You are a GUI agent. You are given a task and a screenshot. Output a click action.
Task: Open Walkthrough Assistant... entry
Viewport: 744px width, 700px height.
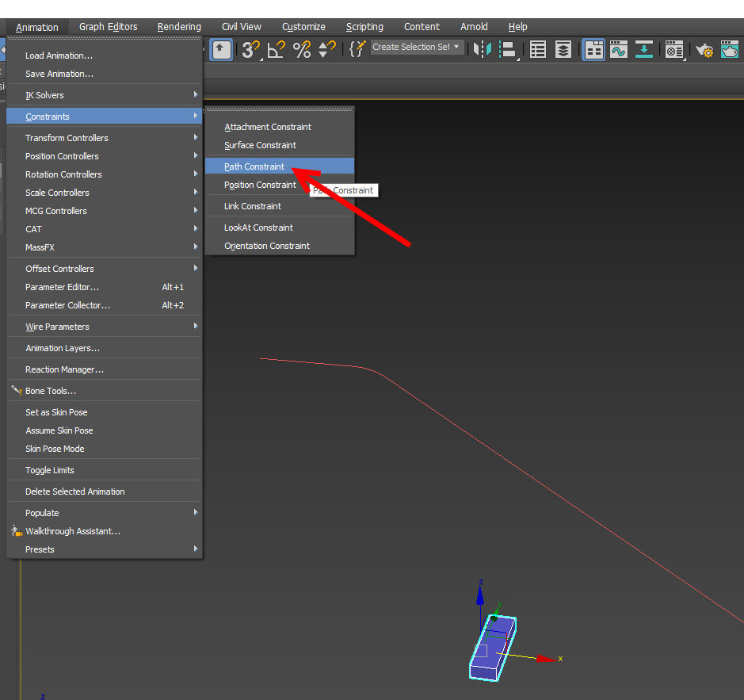(x=105, y=531)
